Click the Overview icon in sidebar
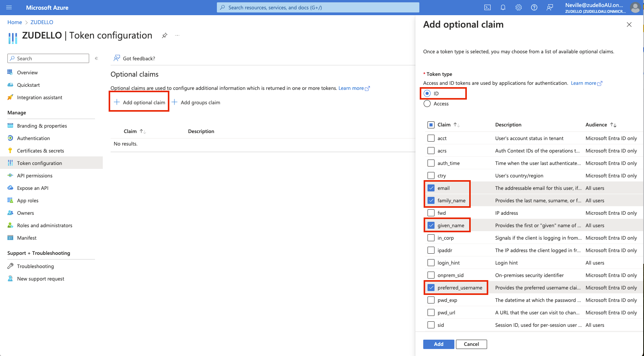644x356 pixels. [10, 72]
